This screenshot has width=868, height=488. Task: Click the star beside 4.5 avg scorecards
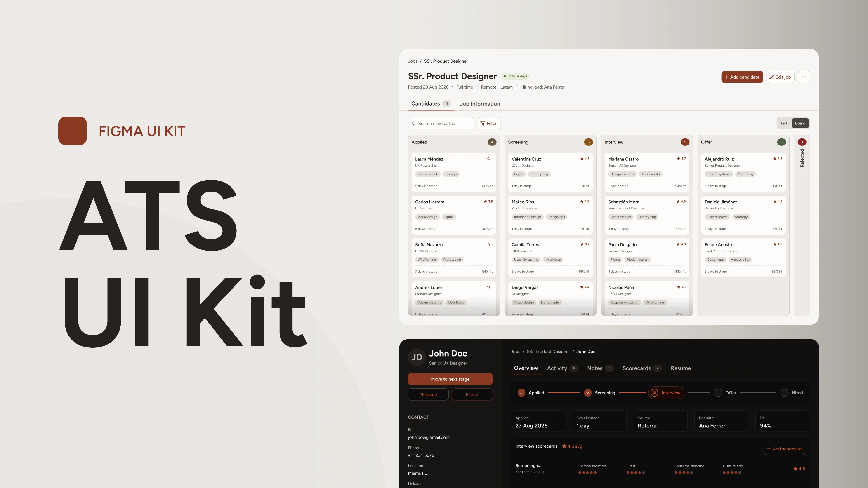(x=564, y=446)
